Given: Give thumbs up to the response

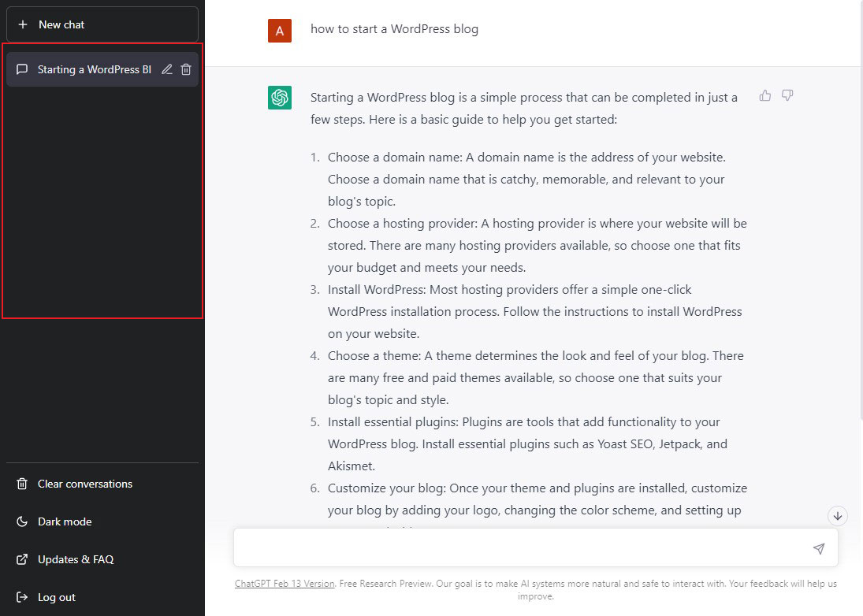Looking at the screenshot, I should pyautogui.click(x=765, y=95).
